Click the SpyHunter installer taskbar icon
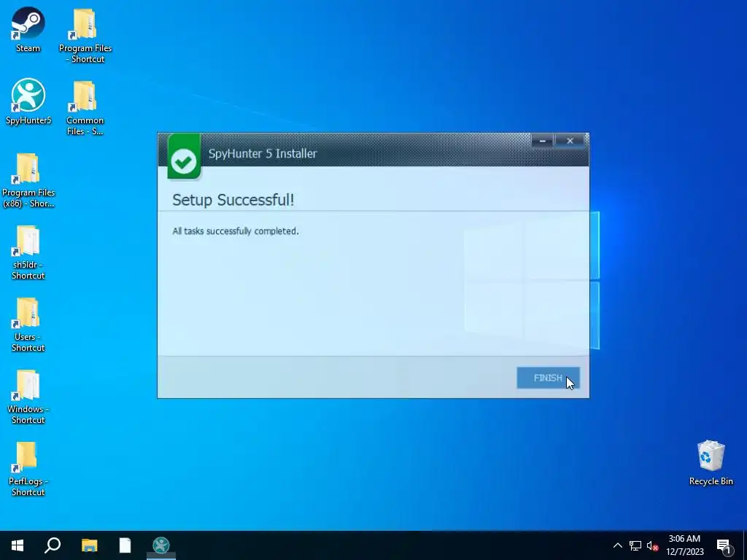The height and width of the screenshot is (560, 747). tap(161, 545)
